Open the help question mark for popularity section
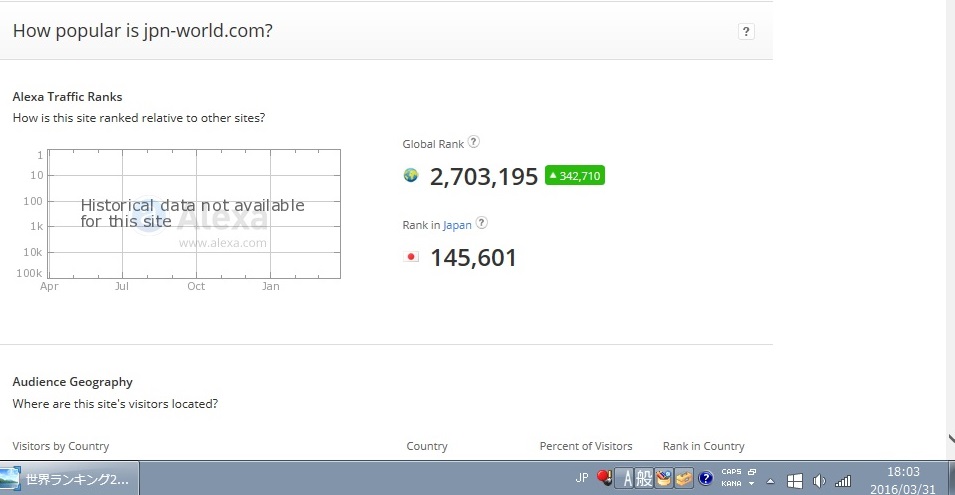This screenshot has width=955, height=495. 746,32
